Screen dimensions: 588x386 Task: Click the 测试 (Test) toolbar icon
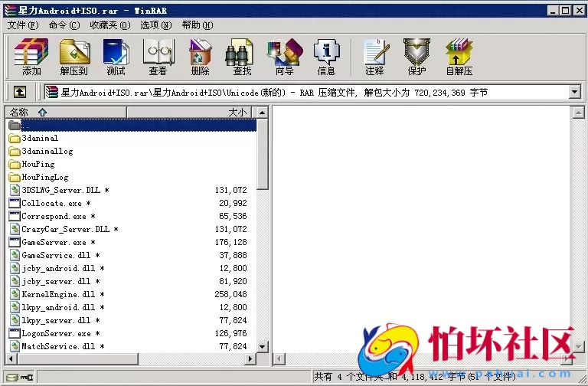pos(116,57)
